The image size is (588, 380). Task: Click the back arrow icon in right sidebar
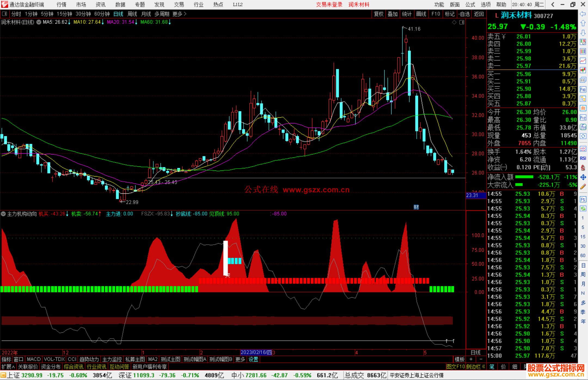point(583,14)
